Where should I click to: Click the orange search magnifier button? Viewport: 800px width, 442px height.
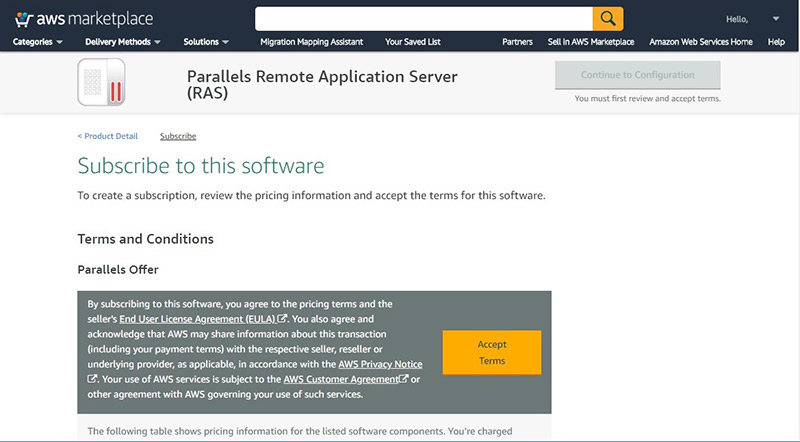608,19
